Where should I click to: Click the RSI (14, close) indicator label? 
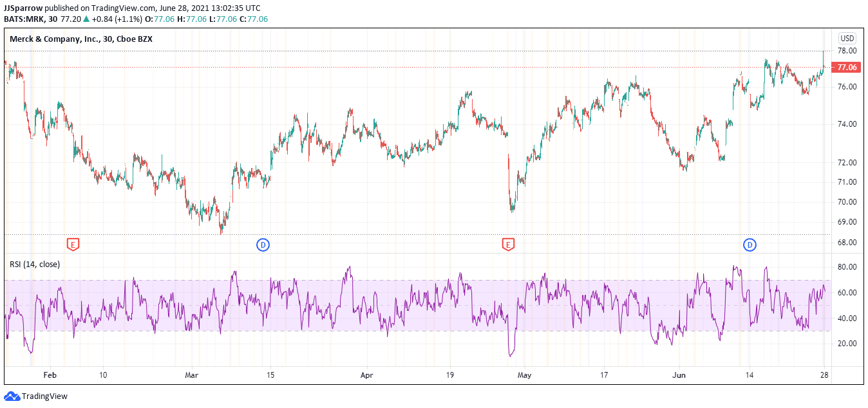point(35,264)
